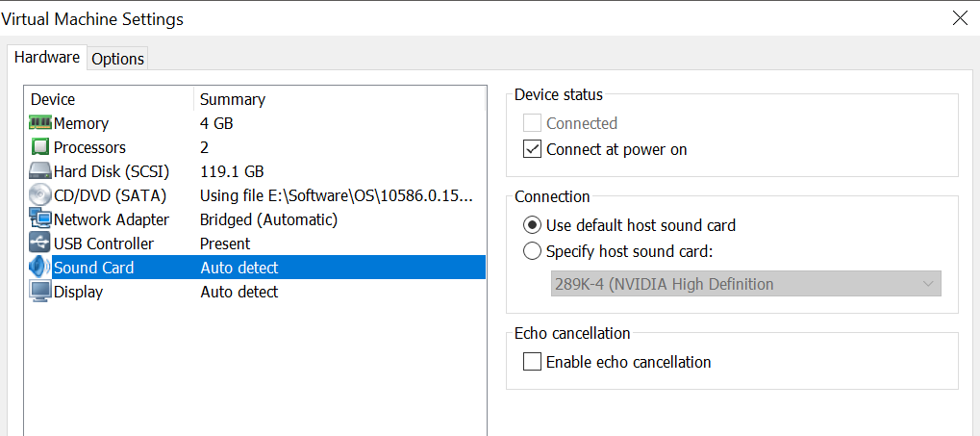The height and width of the screenshot is (436, 980).
Task: Click the Network Adapter icon
Action: pyautogui.click(x=39, y=219)
